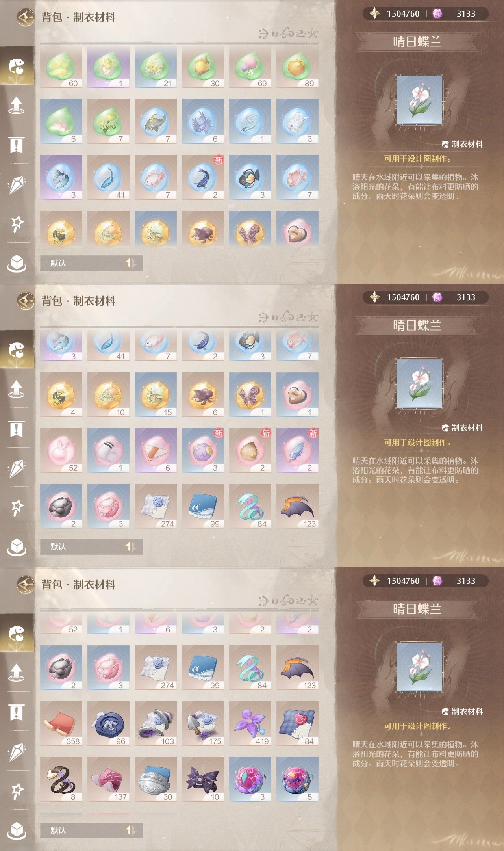
Task: Select the red shorts material numbered 358
Action: pyautogui.click(x=61, y=724)
